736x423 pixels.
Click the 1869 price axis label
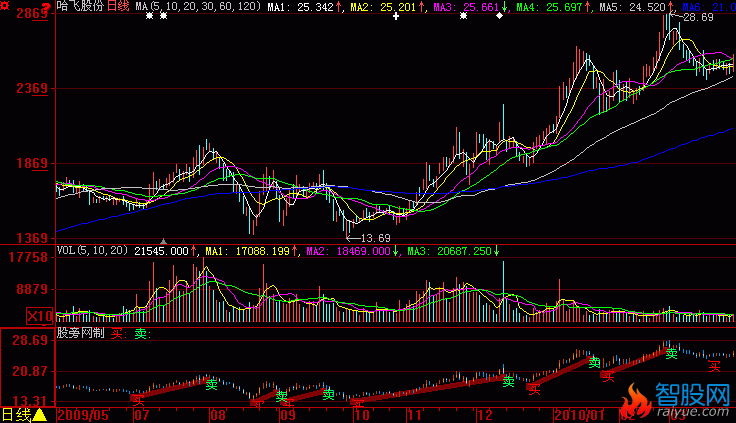point(32,163)
